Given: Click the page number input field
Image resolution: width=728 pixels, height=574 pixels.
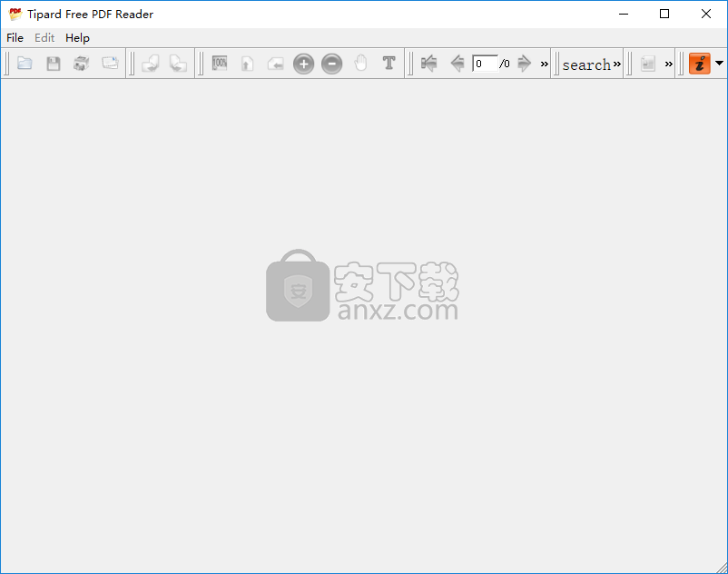Looking at the screenshot, I should point(485,64).
